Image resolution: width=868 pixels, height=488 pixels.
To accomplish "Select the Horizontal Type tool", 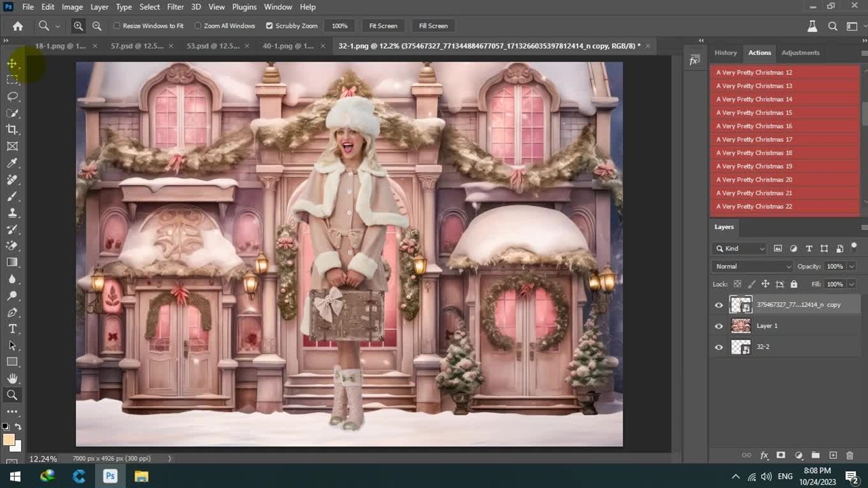I will pyautogui.click(x=12, y=329).
